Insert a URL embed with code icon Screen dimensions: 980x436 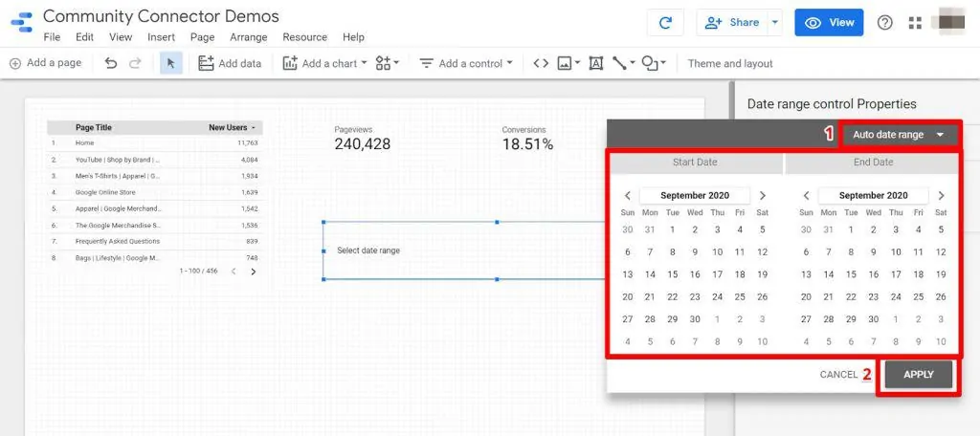coord(541,63)
